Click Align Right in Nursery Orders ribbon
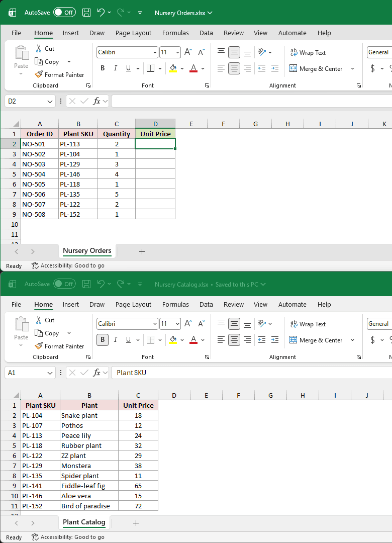The height and width of the screenshot is (543, 392). tap(247, 68)
